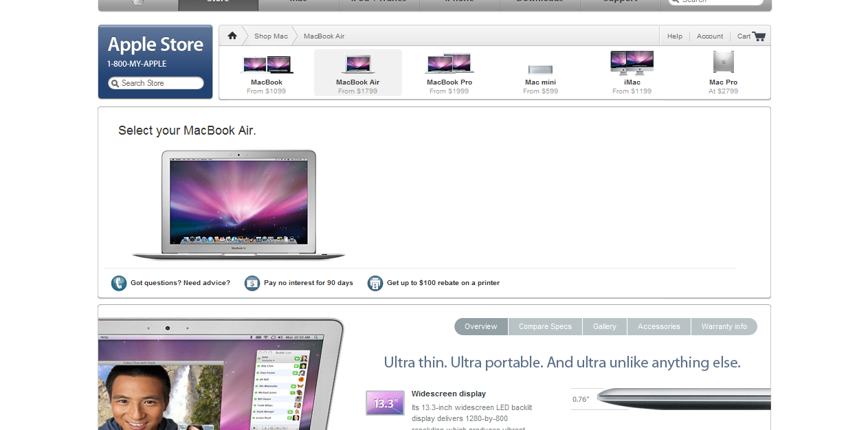
Task: Switch to the Overview tab
Action: 481,327
